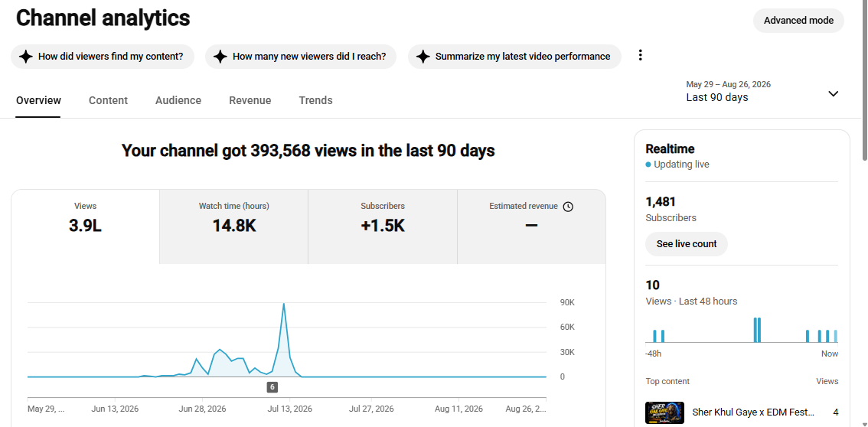Go to the Trends tab
The image size is (868, 427).
coord(315,101)
